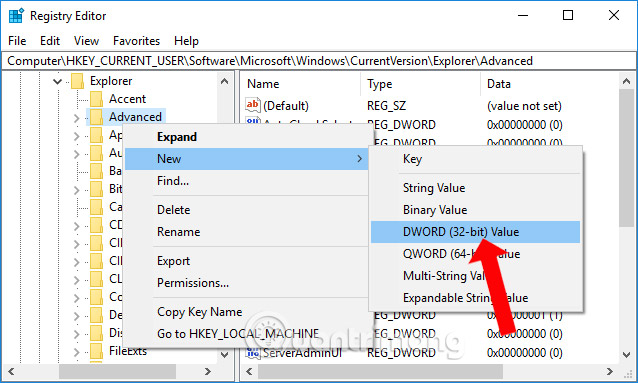The height and width of the screenshot is (383, 638).
Task: Close the Registry Editor window
Action: pos(614,15)
